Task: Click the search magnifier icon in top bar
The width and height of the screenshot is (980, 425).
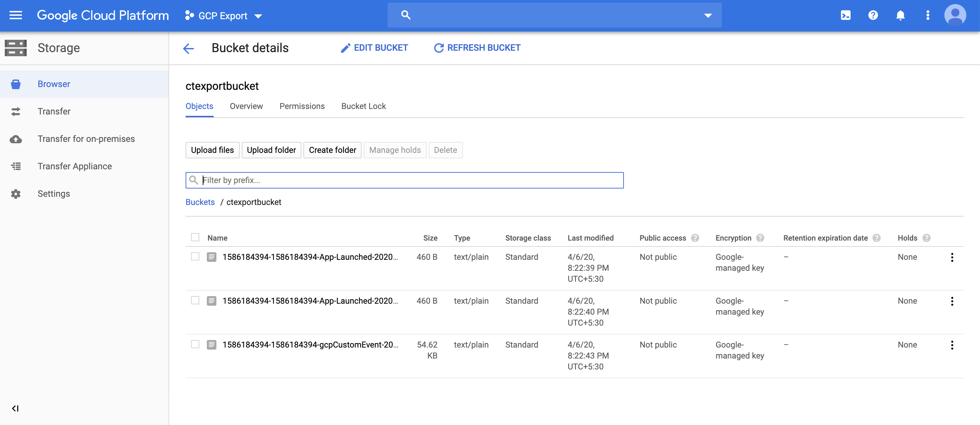Action: (x=405, y=15)
